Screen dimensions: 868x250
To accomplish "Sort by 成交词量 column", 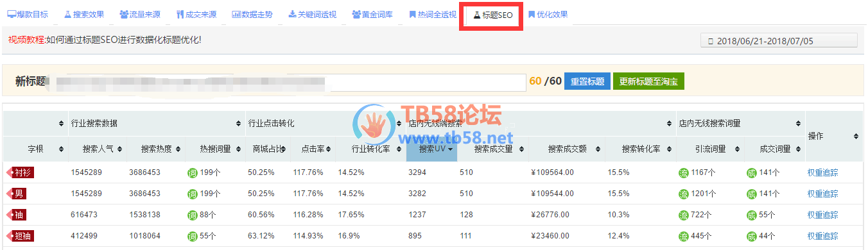I will [775, 149].
